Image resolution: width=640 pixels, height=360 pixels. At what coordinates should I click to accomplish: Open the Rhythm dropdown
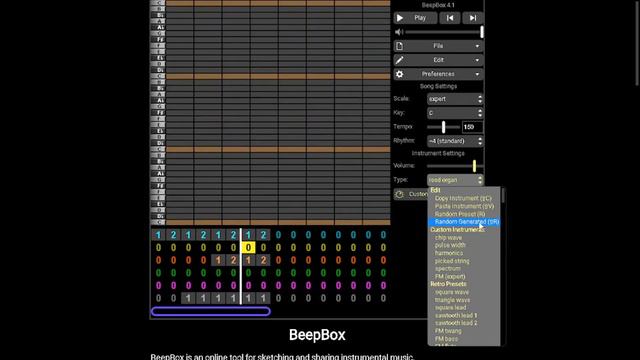(455, 141)
